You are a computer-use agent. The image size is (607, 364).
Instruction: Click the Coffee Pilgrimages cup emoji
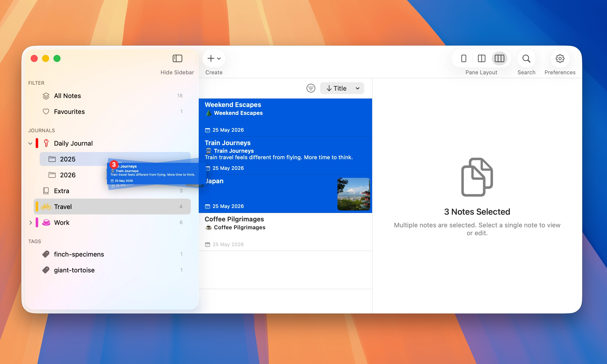click(209, 227)
